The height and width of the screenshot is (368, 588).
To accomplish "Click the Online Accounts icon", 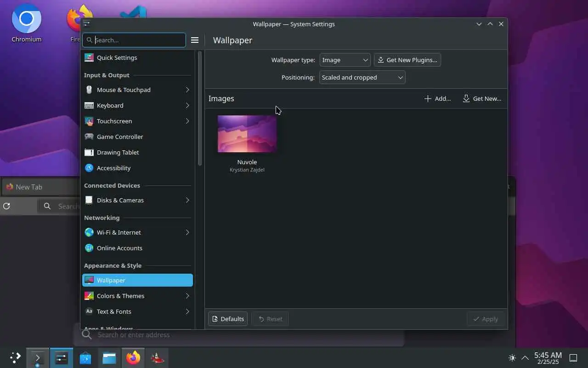I will pyautogui.click(x=89, y=248).
